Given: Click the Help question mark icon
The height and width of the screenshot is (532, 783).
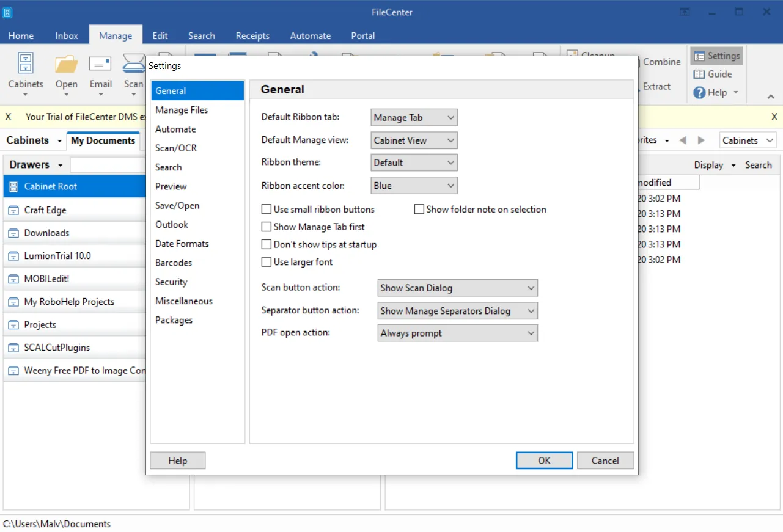Looking at the screenshot, I should [x=699, y=93].
